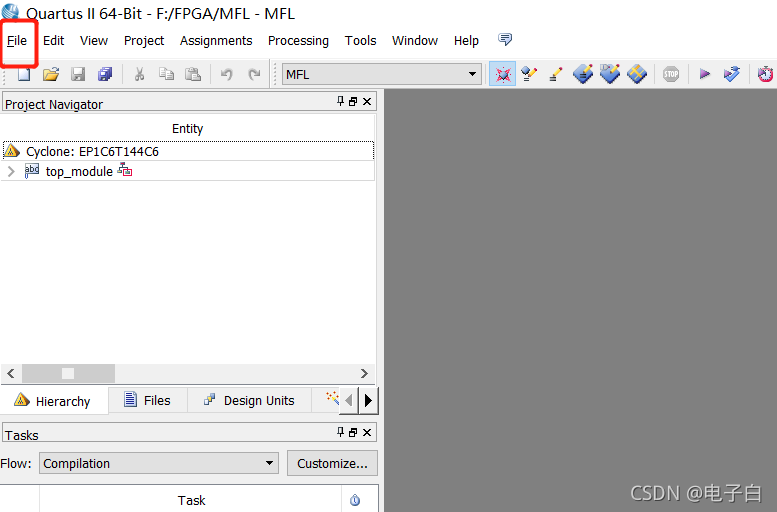The image size is (777, 512).
Task: Click the Save disk icon
Action: click(78, 74)
